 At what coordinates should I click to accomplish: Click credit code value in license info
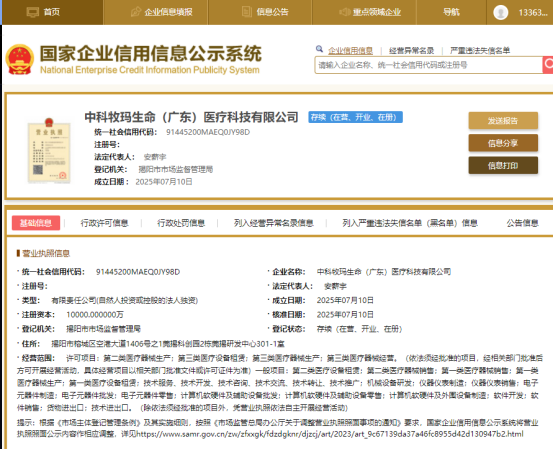[x=138, y=272]
